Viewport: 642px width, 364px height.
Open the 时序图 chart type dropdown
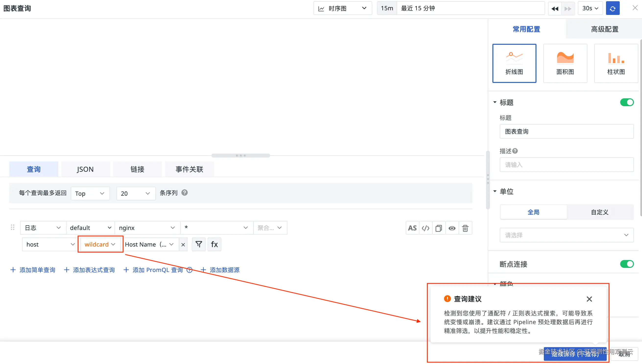click(x=343, y=9)
